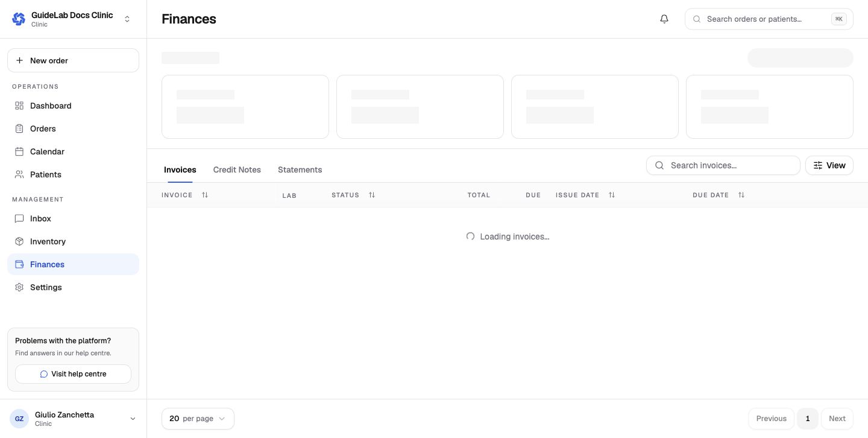Select page 1 in pagination

coord(808,419)
